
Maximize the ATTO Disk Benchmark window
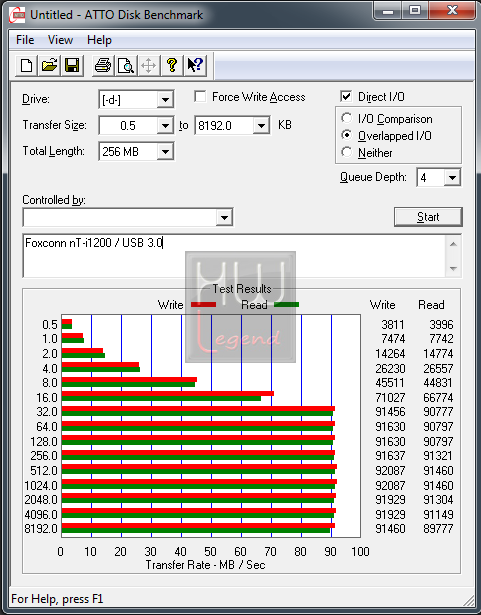[x=415, y=11]
